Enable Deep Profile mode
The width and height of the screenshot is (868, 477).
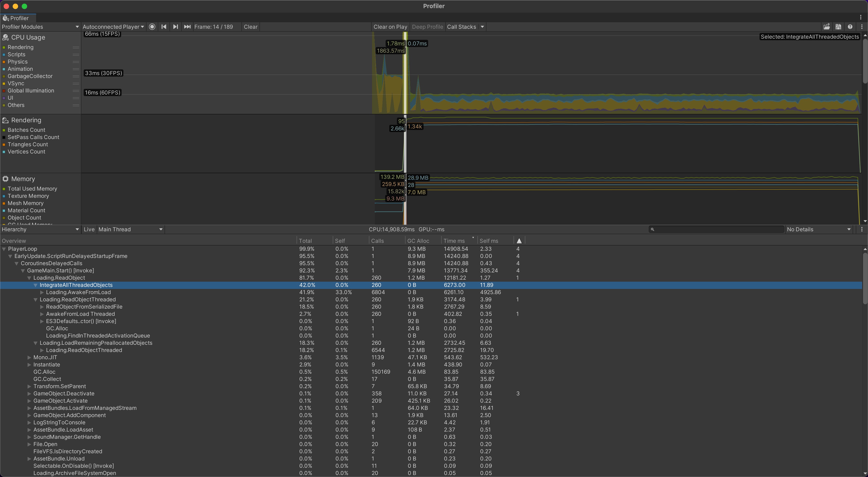pos(427,27)
